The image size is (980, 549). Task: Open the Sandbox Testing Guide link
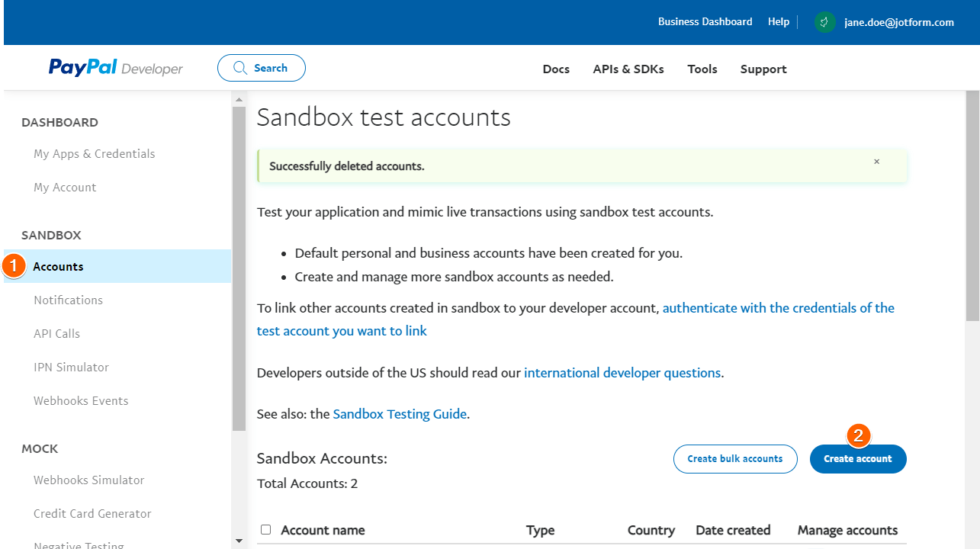pyautogui.click(x=400, y=414)
